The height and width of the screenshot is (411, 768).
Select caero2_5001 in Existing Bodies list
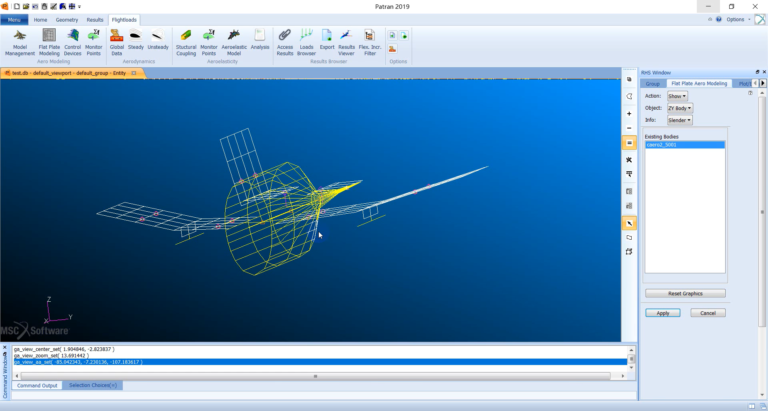(x=685, y=145)
